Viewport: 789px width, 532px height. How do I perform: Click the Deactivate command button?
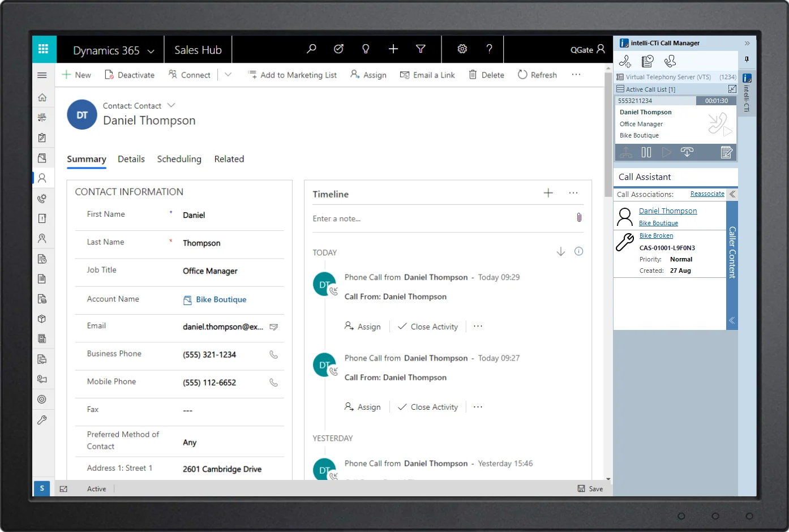pos(130,75)
